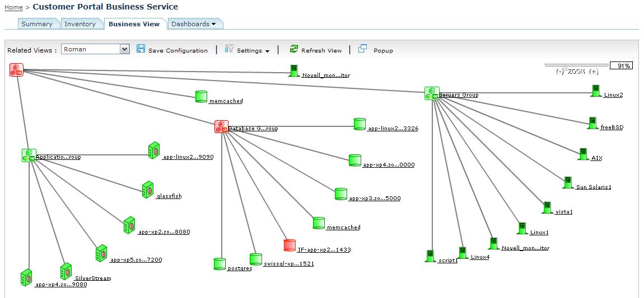The image size is (644, 298).
Task: Click the red root business service node icon
Action: [16, 70]
